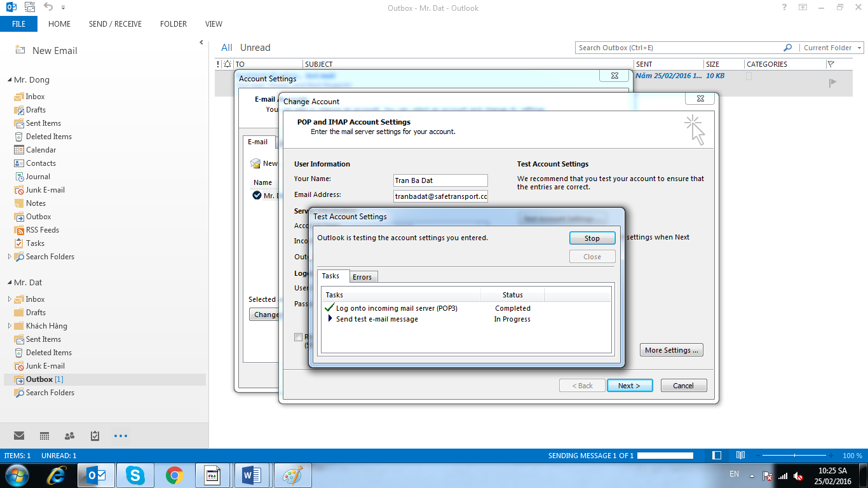Switch to Mail view icon
This screenshot has height=488, width=868.
19,436
